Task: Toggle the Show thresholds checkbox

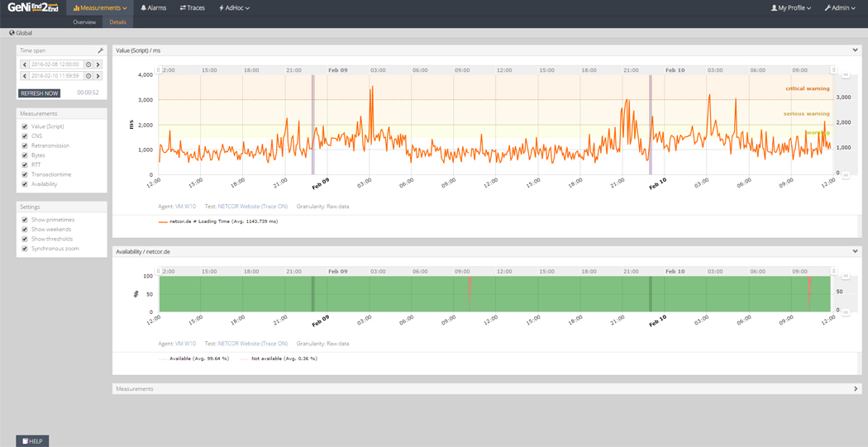Action: [x=24, y=239]
